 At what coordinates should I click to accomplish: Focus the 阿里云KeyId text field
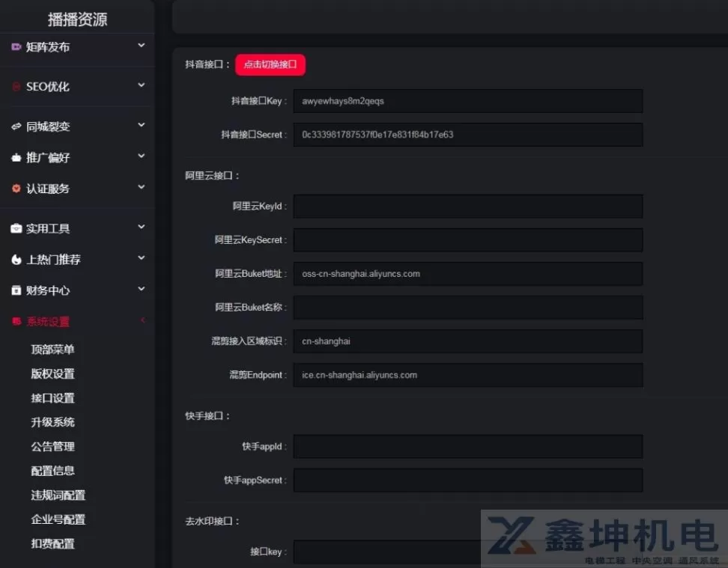pos(467,207)
